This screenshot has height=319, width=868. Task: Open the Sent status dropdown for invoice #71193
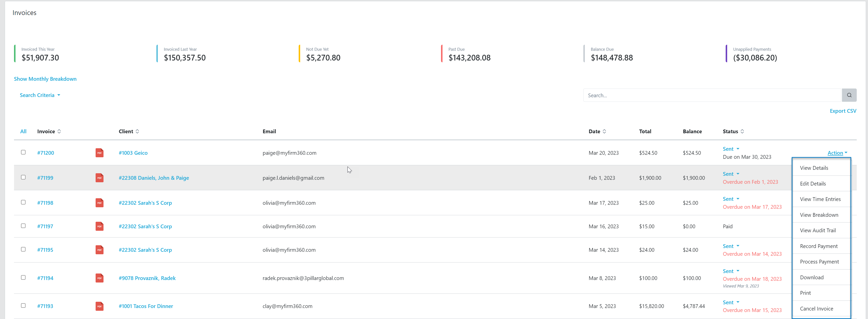tap(730, 302)
